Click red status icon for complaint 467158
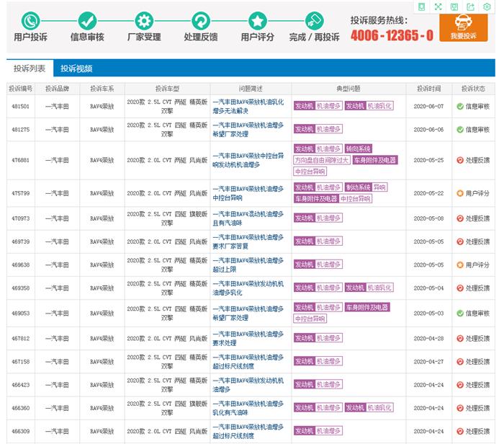 click(x=460, y=361)
